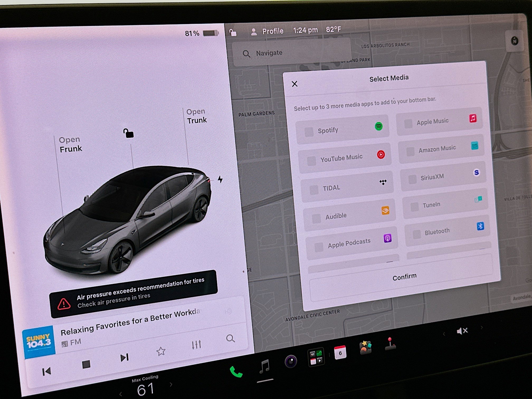This screenshot has height=399, width=532.
Task: Click the Apple Music red note icon
Action: [473, 118]
